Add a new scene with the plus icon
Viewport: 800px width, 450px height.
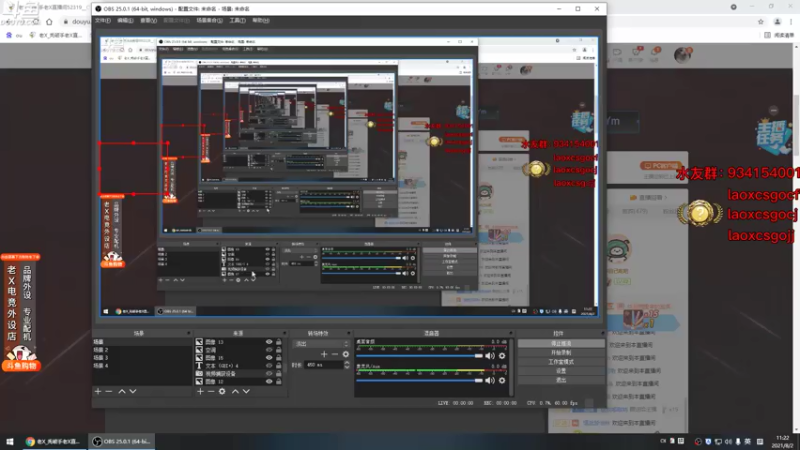coord(98,391)
